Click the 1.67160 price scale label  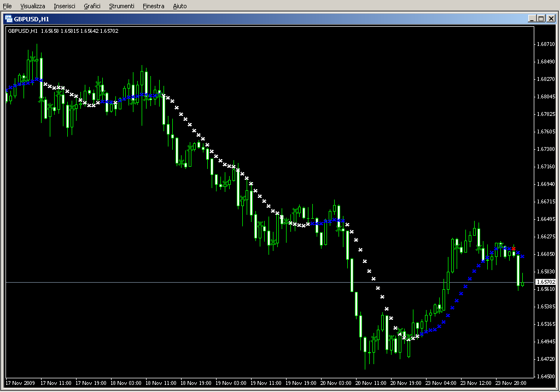(x=546, y=167)
